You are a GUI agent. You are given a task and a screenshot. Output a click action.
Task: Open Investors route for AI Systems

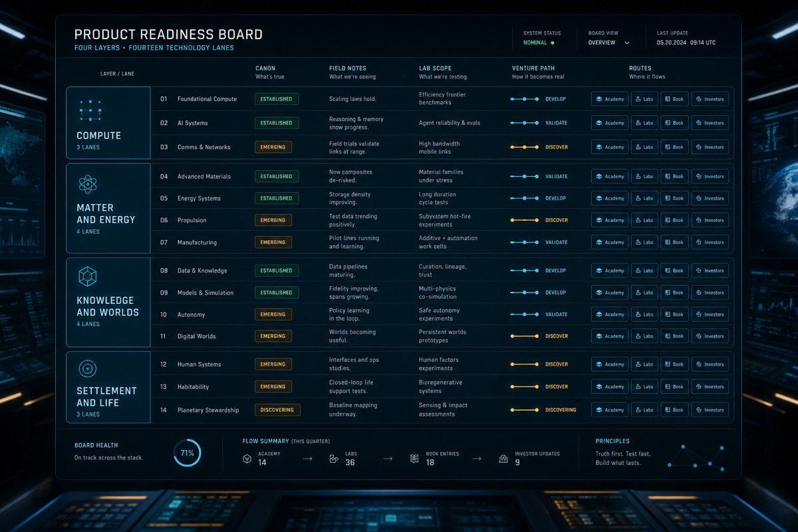[x=710, y=123]
